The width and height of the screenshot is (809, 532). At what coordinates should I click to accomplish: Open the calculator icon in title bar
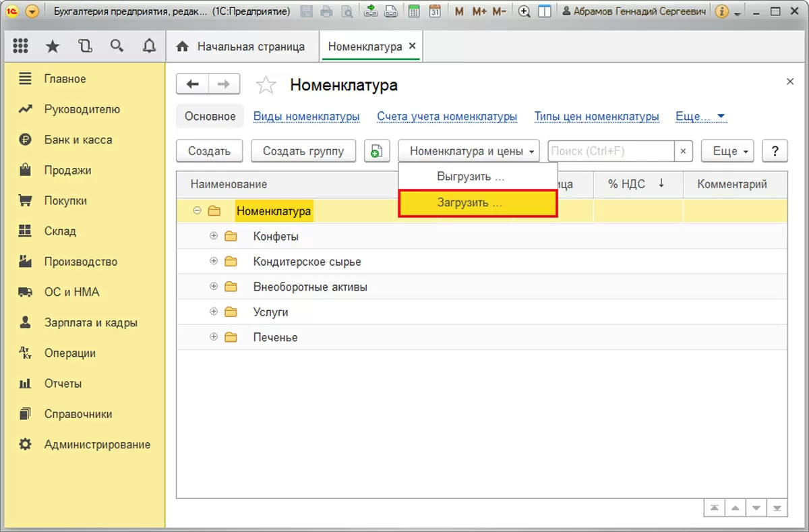414,11
